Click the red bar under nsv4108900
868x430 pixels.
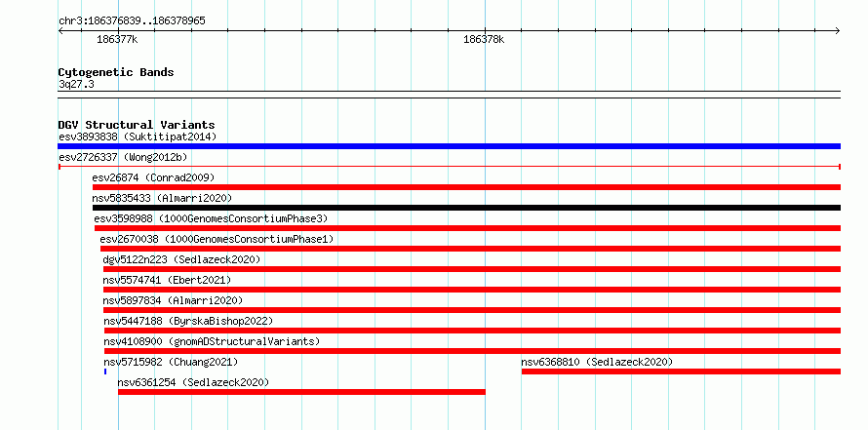point(472,351)
